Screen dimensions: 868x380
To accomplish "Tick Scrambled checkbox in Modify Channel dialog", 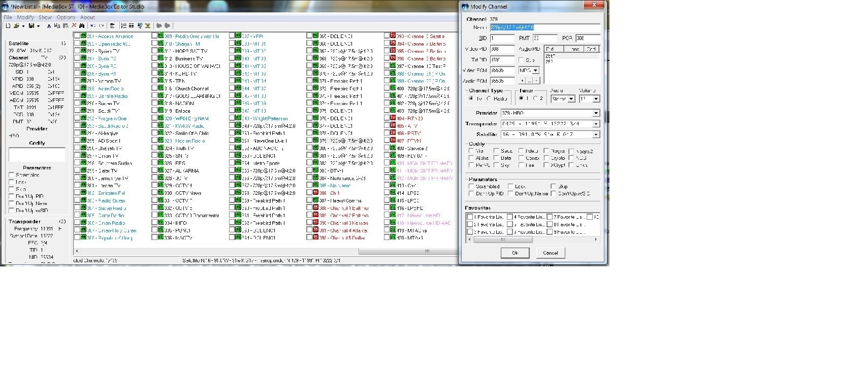I will pos(472,186).
